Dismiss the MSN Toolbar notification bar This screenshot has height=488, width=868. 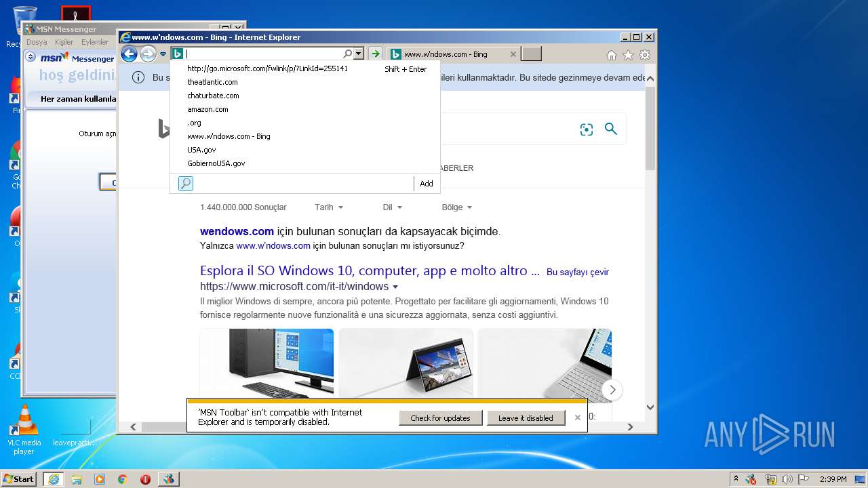(578, 418)
